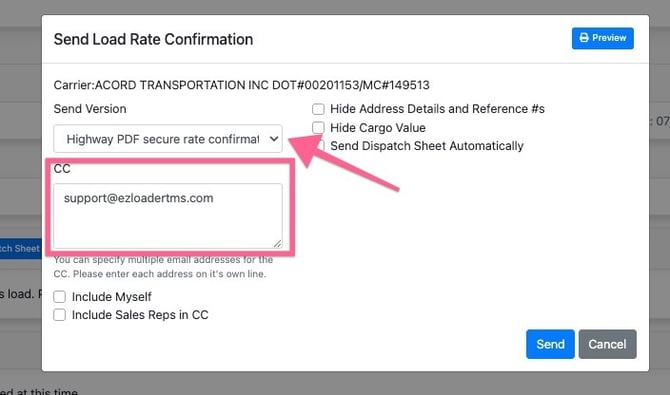This screenshot has height=395, width=670.
Task: Enable Include Sales Reps in CC
Action: [x=59, y=315]
